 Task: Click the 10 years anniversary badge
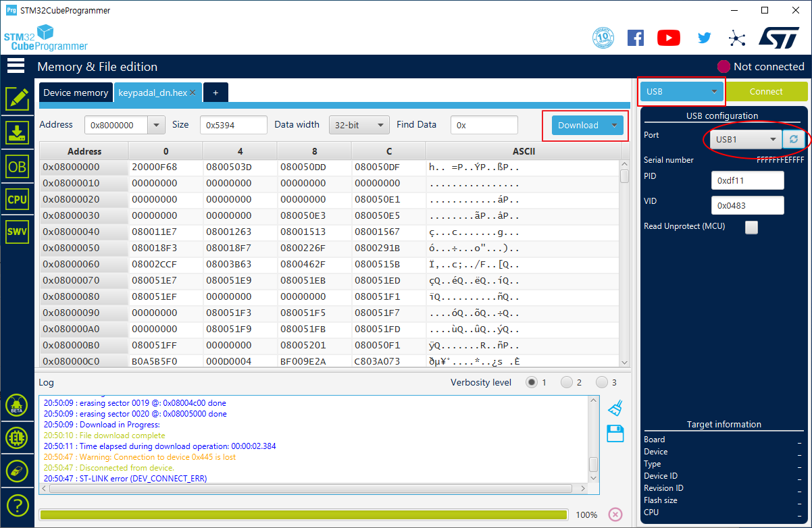[603, 38]
